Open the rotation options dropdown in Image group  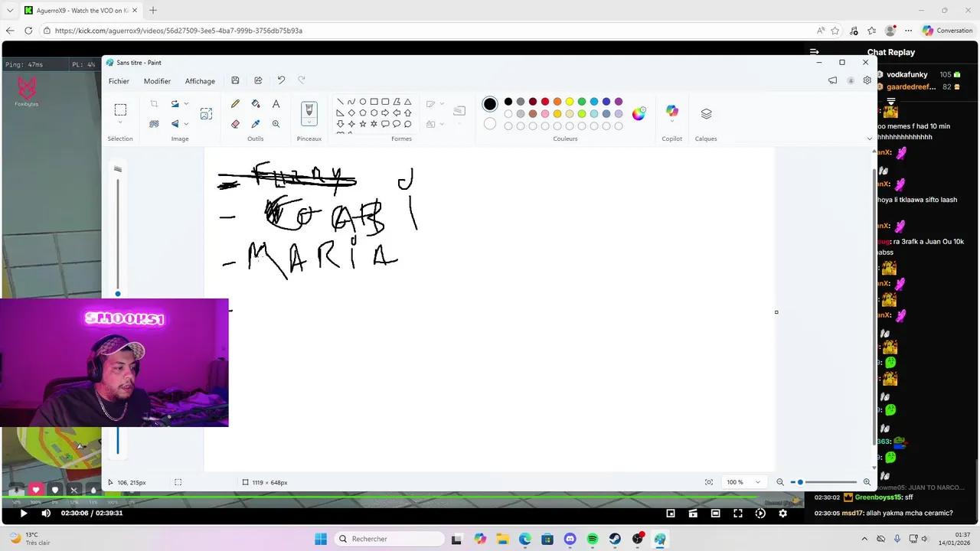[x=186, y=103]
